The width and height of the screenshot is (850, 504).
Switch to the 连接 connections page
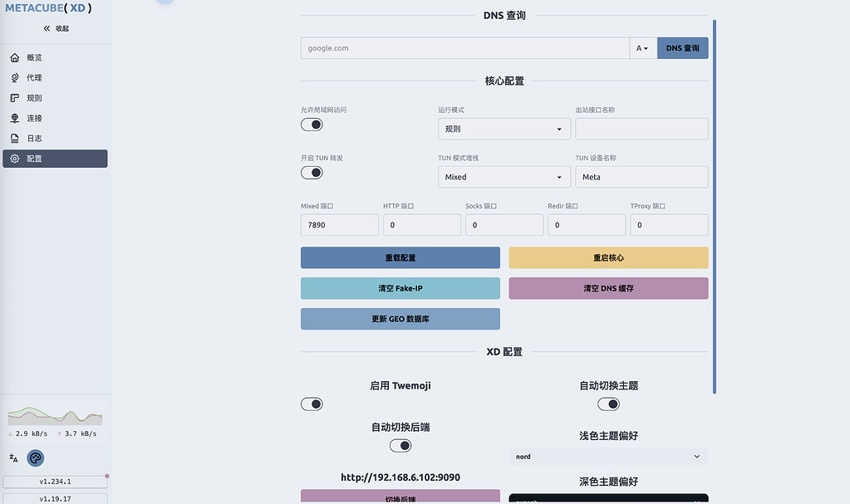[x=56, y=118]
